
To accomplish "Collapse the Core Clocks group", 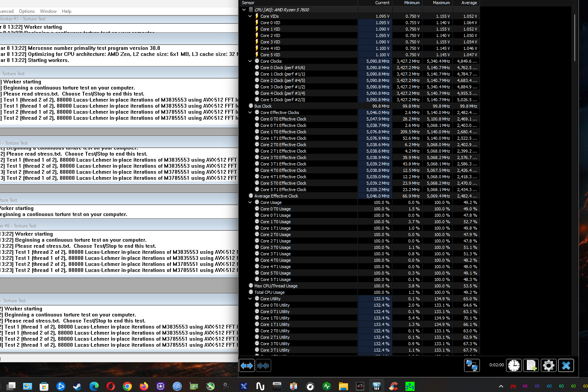I will click(250, 61).
